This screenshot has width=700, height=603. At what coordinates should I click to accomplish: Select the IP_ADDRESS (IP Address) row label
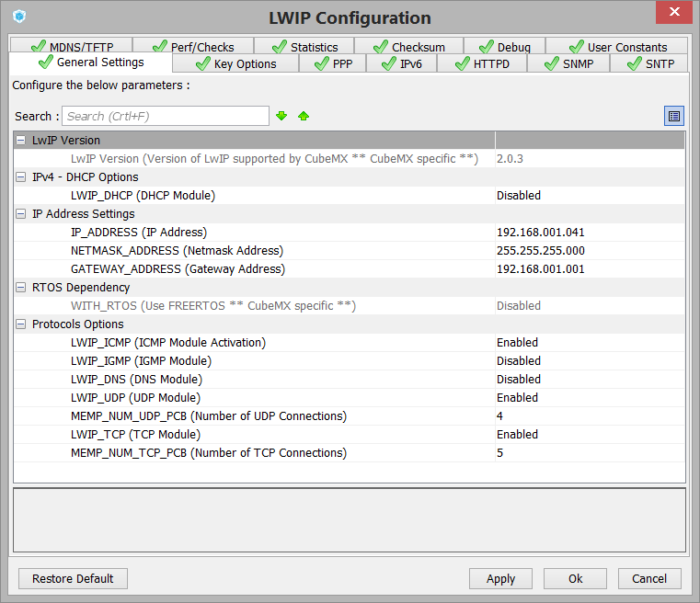139,233
